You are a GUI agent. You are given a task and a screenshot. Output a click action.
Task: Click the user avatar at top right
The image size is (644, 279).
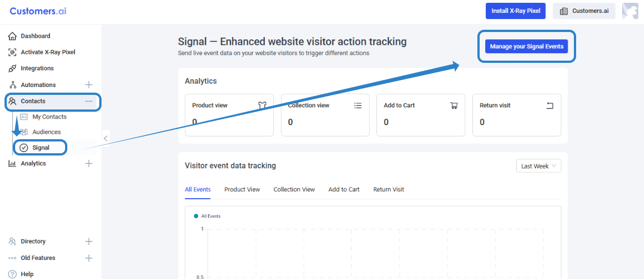(630, 11)
